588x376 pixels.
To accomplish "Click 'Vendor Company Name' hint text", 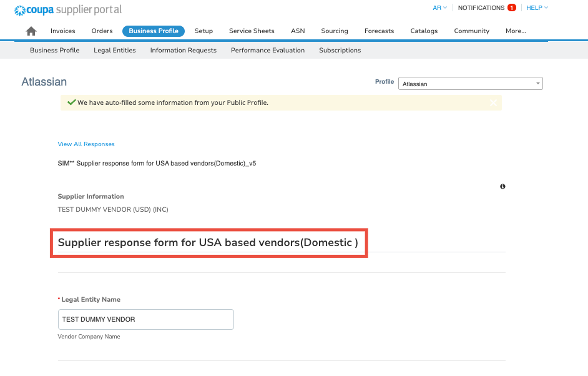I will tap(89, 337).
